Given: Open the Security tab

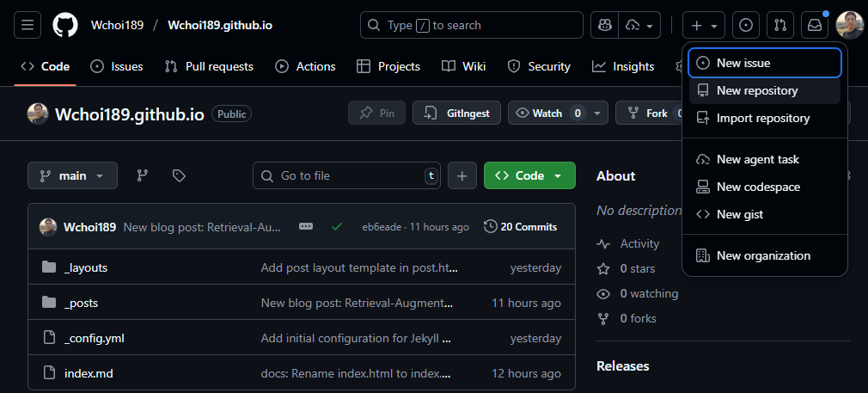Looking at the screenshot, I should click(539, 66).
